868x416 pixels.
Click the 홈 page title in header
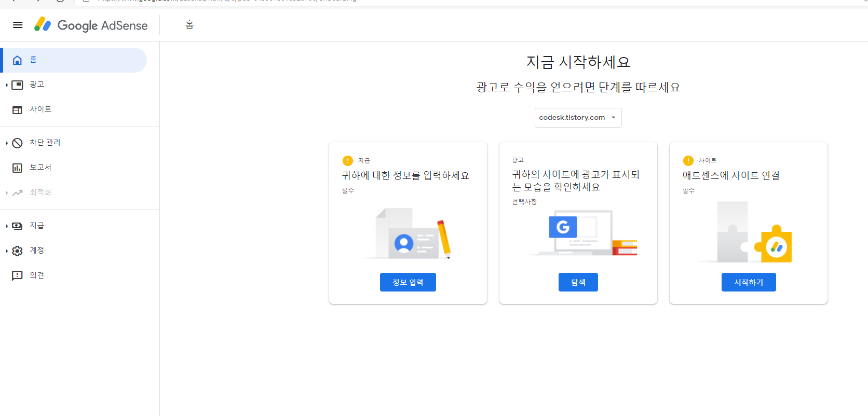[x=189, y=24]
